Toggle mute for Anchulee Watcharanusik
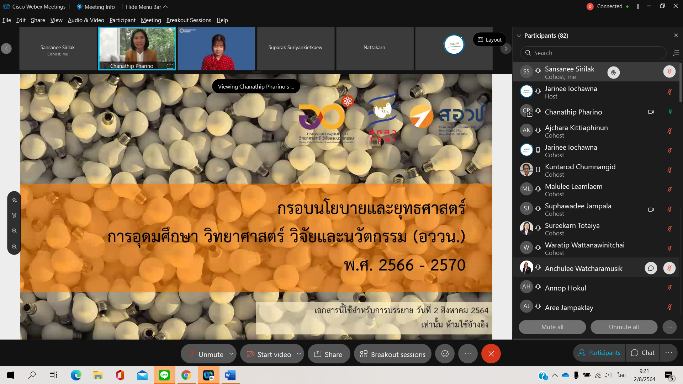The width and height of the screenshot is (683, 384). [x=669, y=268]
